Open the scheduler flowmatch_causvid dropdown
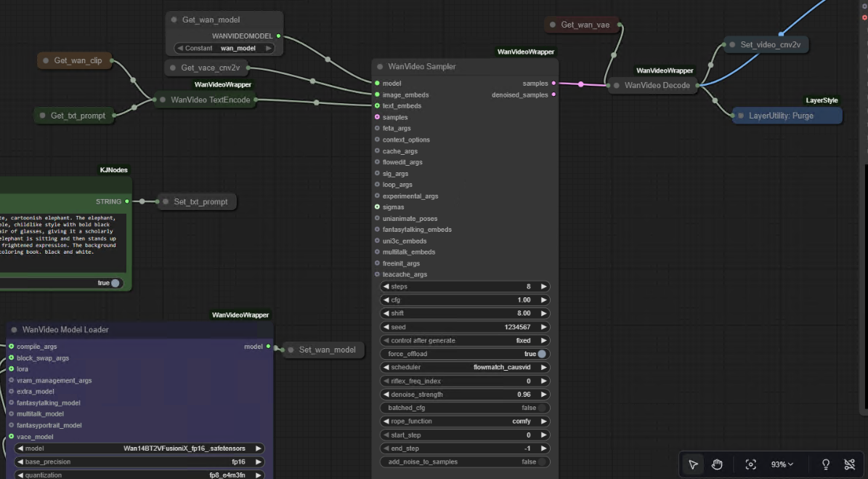Screen dimensions: 868x479 [x=464, y=367]
